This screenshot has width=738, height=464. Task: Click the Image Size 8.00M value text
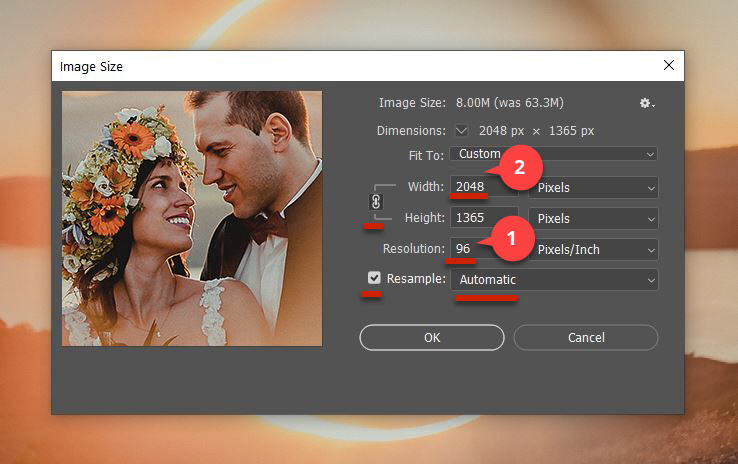[x=510, y=103]
